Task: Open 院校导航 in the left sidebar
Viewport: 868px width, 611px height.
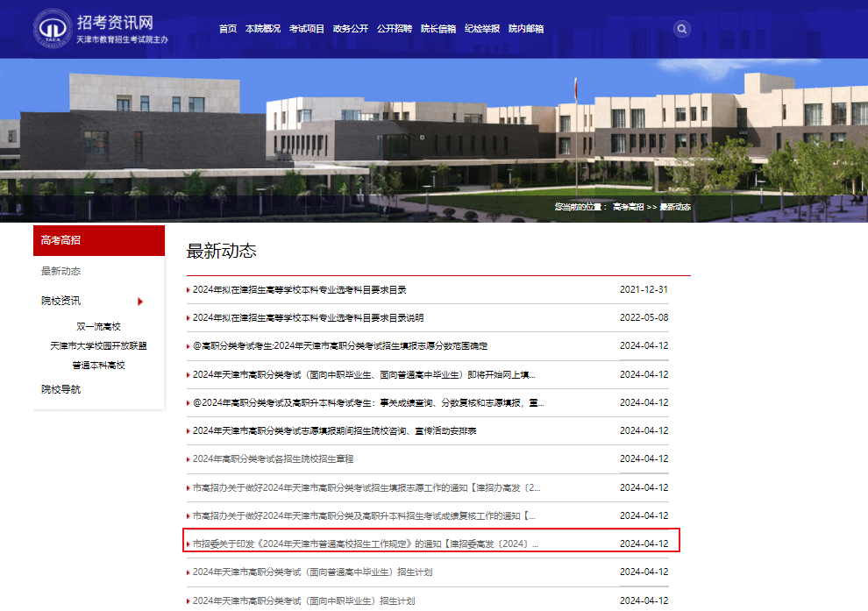Action: (61, 389)
